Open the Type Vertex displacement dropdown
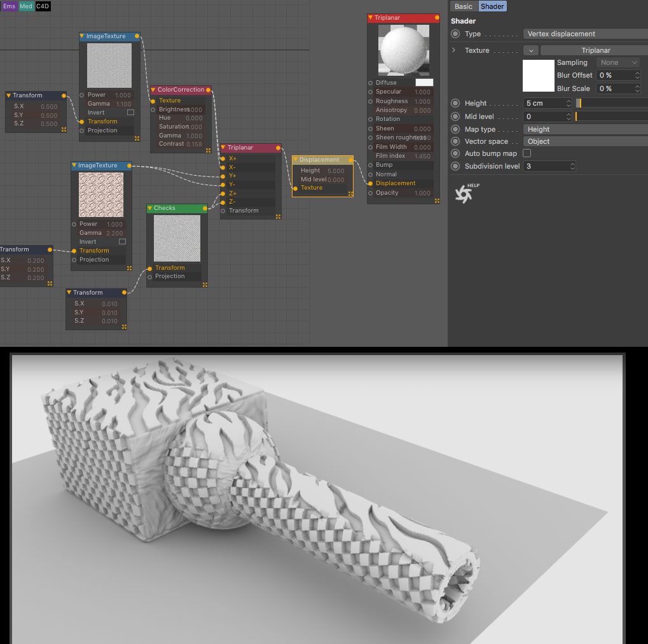This screenshot has height=644, width=648. tap(585, 34)
